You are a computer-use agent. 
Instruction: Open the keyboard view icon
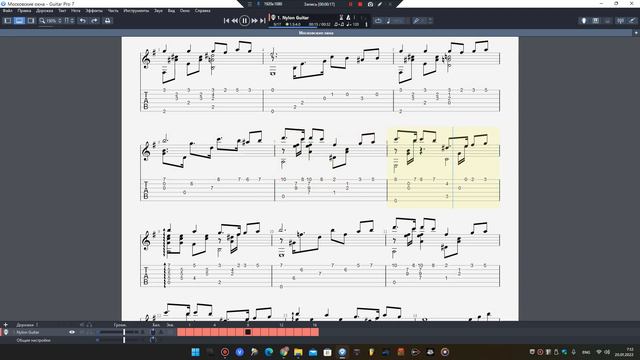pos(596,20)
